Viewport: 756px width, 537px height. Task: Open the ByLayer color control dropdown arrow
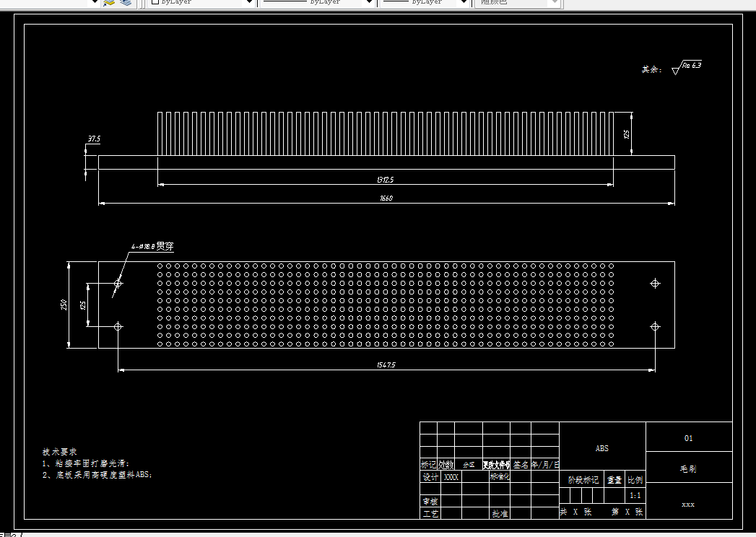249,2
